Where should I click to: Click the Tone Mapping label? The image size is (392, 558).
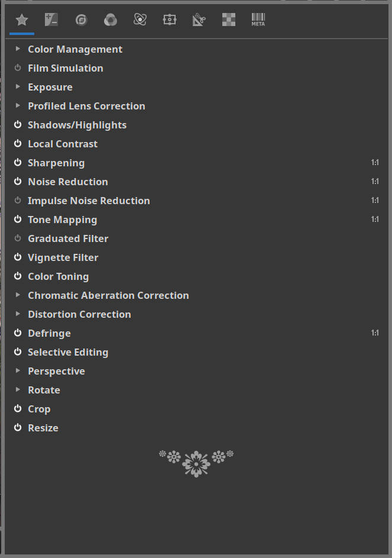click(62, 220)
